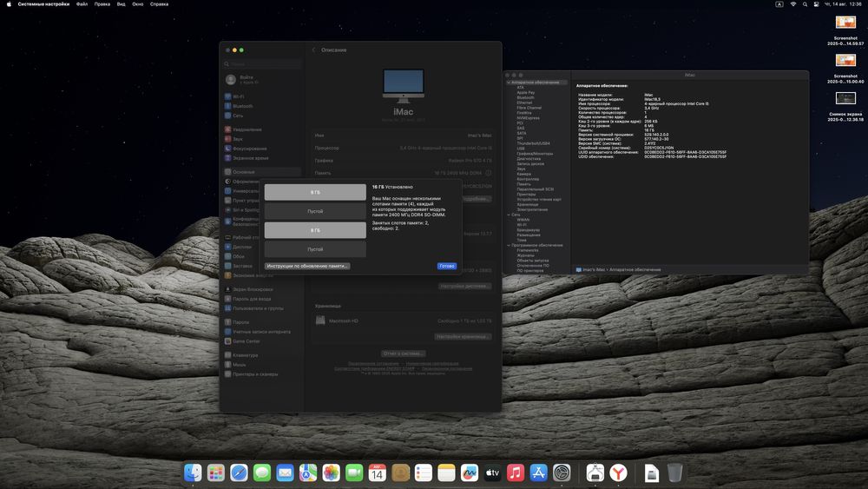This screenshot has width=868, height=489.
Task: Select Thunderbolt/USB4 in System Information sidebar
Action: 534,143
